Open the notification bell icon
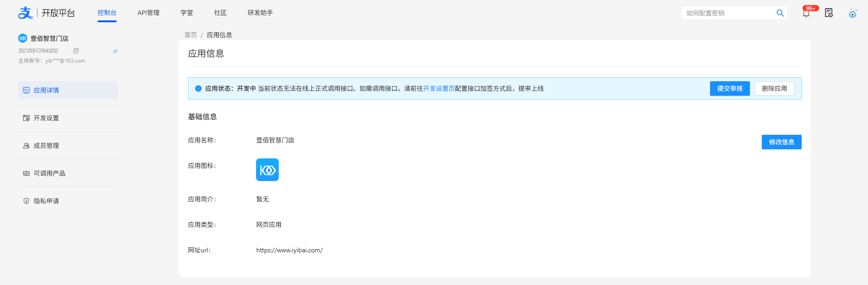 click(806, 14)
